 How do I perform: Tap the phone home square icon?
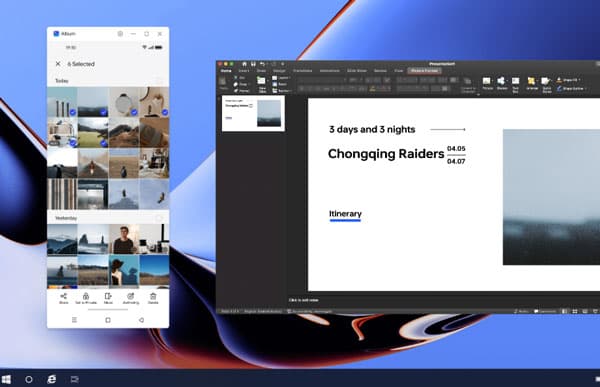(x=108, y=320)
